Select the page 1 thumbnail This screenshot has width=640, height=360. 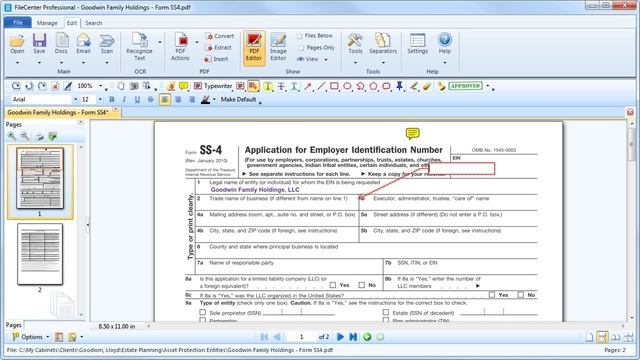[40, 178]
